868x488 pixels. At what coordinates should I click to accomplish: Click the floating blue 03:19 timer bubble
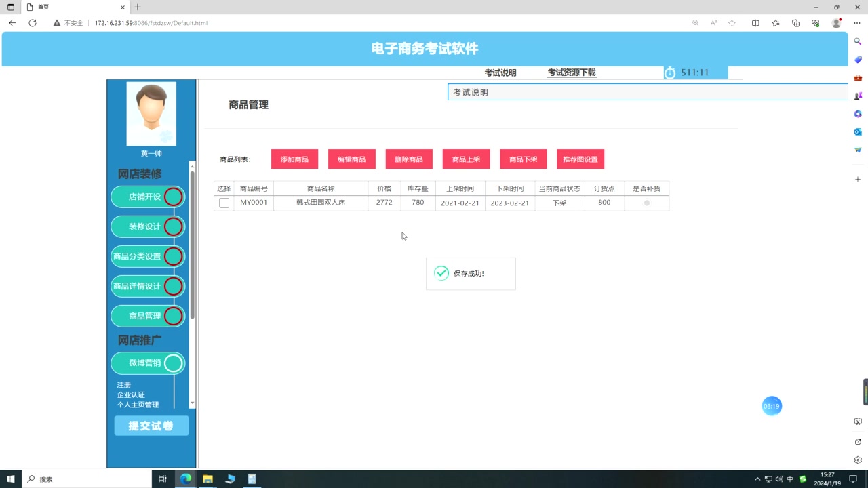(772, 405)
